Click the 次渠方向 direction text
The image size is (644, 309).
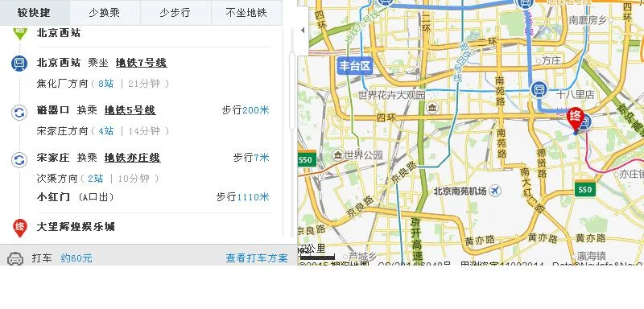coord(57,179)
